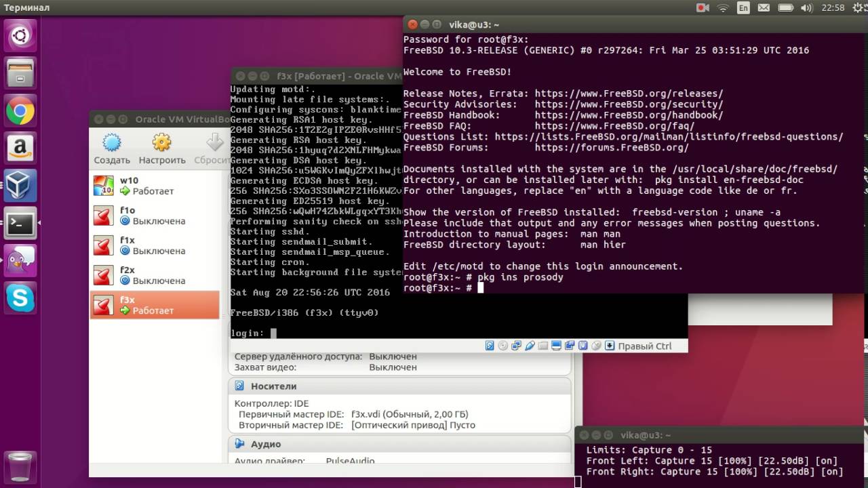This screenshot has width=868, height=488.
Task: Click hard disk activity icon in f3x status bar
Action: point(490,346)
